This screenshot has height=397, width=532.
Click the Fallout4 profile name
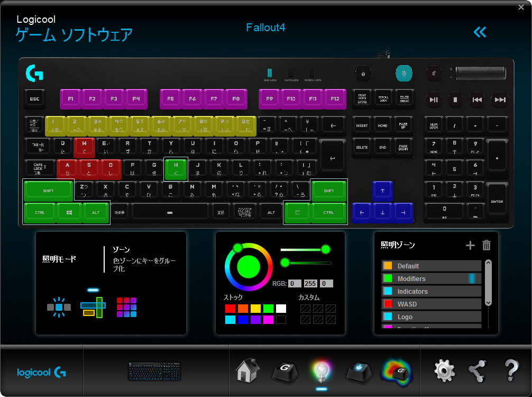click(x=265, y=28)
